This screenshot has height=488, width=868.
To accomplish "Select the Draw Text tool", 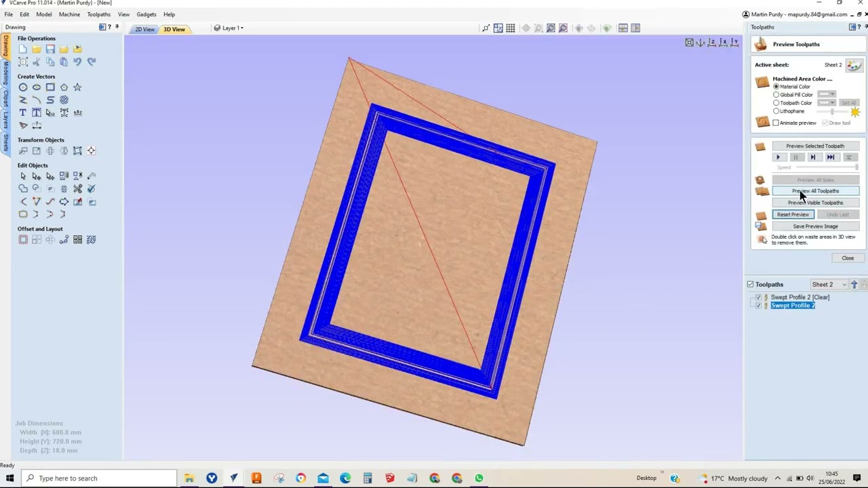I will [x=23, y=113].
